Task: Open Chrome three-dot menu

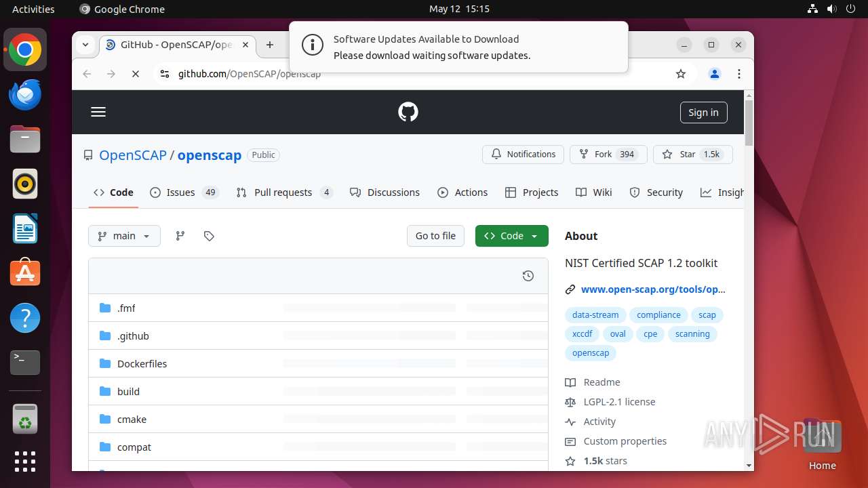Action: pyautogui.click(x=739, y=74)
